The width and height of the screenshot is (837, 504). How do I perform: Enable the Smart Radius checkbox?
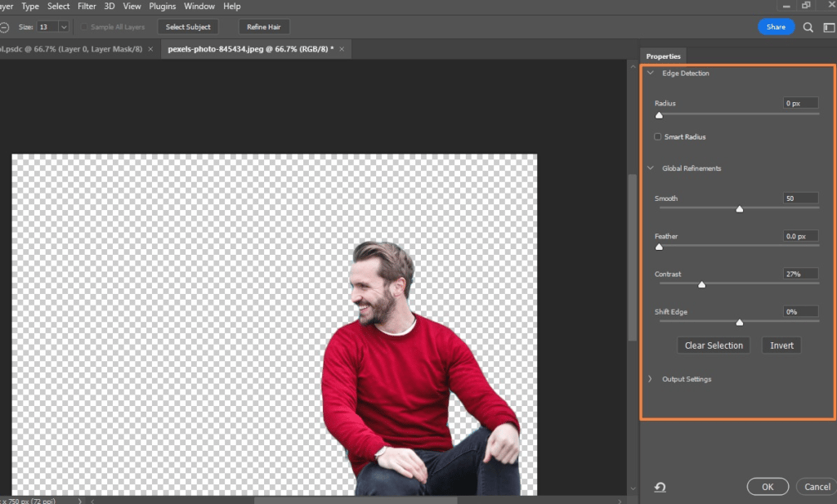(658, 136)
